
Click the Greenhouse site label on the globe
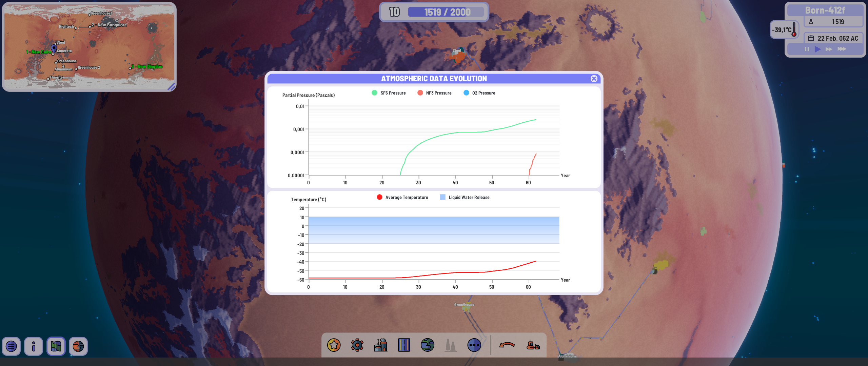[464, 305]
